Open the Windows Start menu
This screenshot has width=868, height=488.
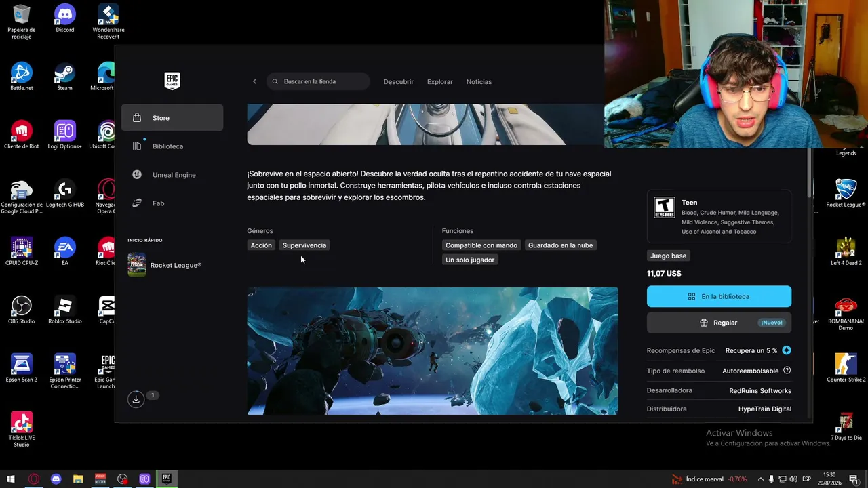11,479
